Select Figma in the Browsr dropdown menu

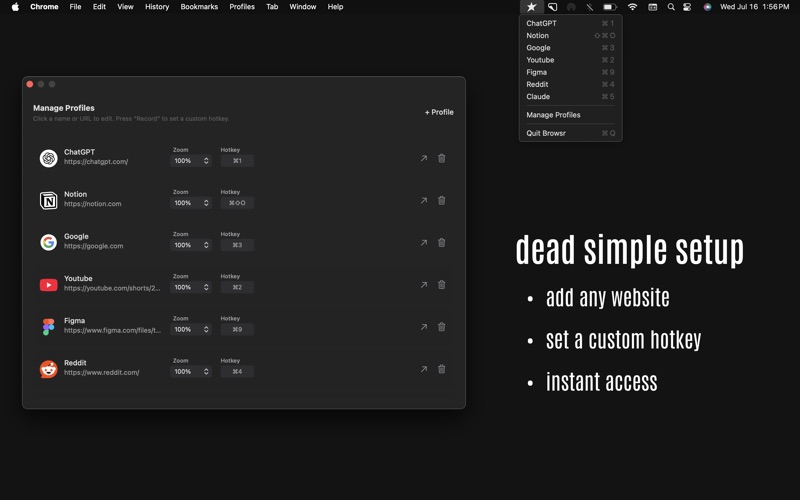[x=570, y=72]
